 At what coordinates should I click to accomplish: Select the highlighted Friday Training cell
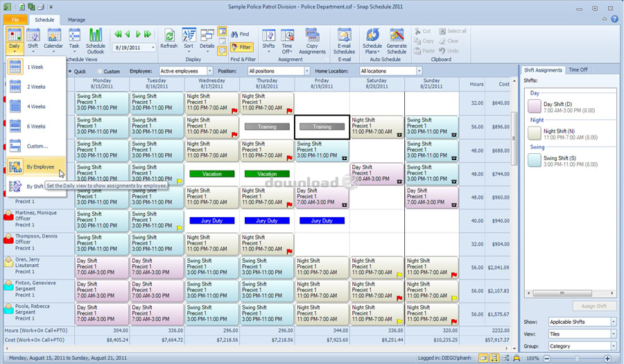(x=322, y=127)
